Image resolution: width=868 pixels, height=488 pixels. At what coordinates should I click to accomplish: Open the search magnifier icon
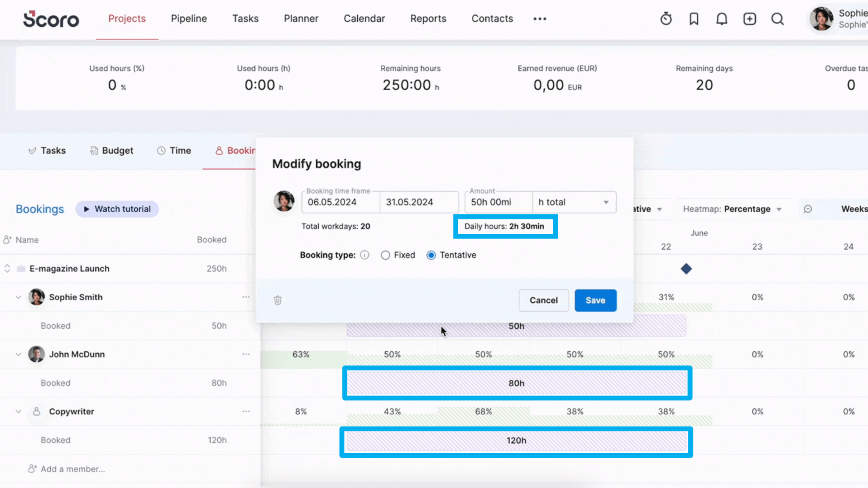(778, 19)
